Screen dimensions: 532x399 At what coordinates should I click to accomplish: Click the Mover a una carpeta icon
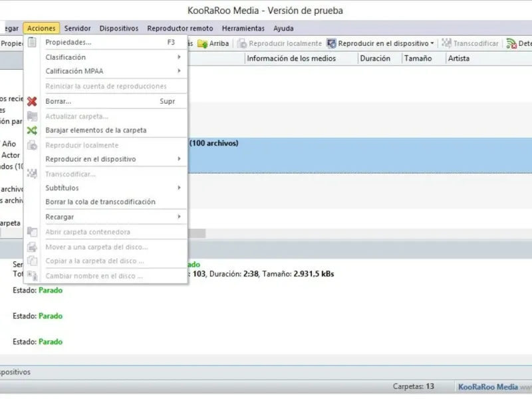point(32,247)
